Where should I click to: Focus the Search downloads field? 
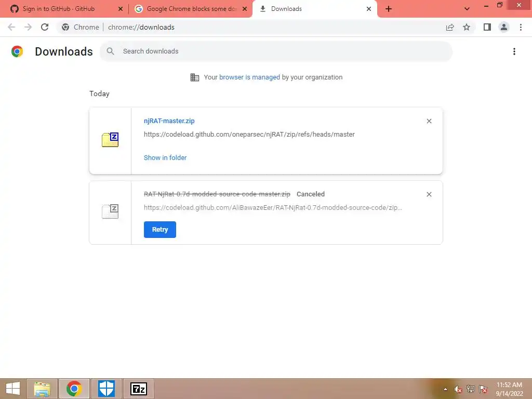pyautogui.click(x=276, y=51)
